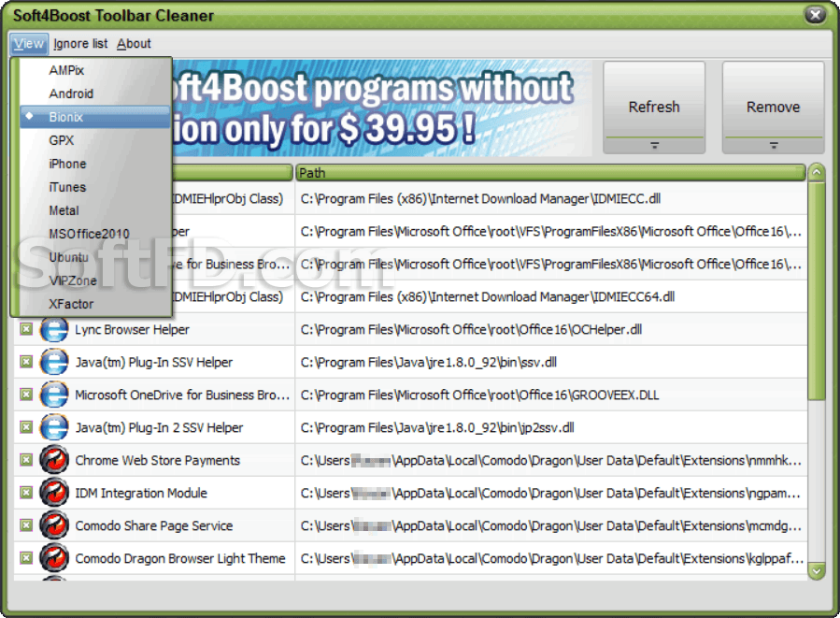Open the View menu
The height and width of the screenshot is (618, 840).
[29, 43]
